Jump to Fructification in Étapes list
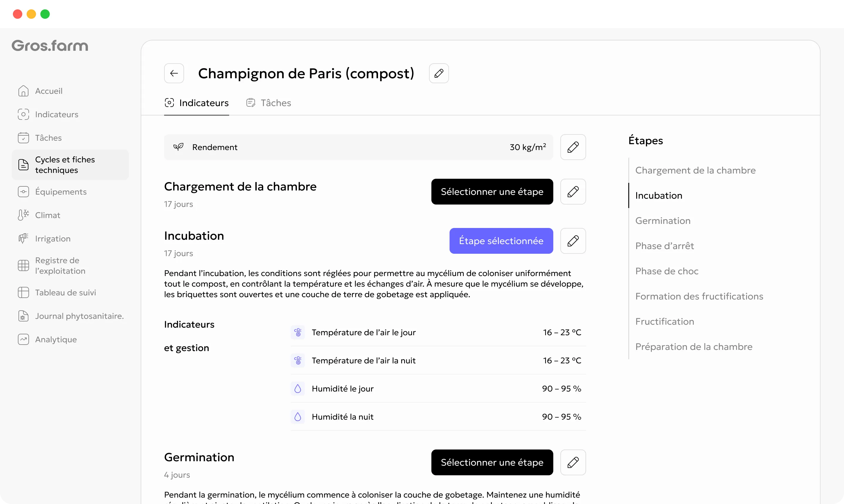Viewport: 844px width, 504px height. tap(665, 322)
